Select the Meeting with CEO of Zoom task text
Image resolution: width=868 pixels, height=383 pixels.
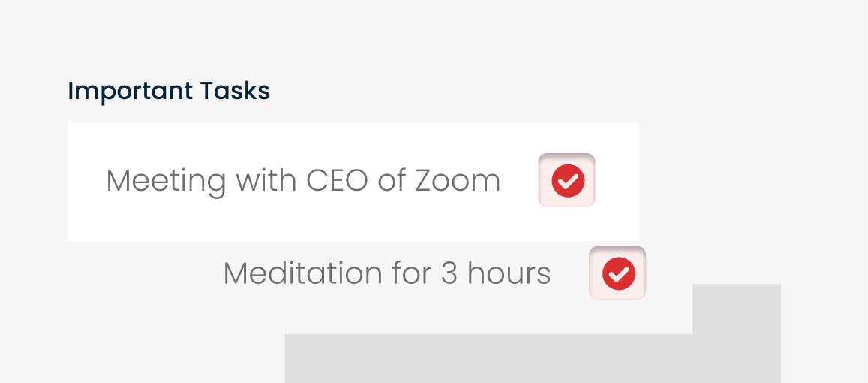tap(303, 181)
